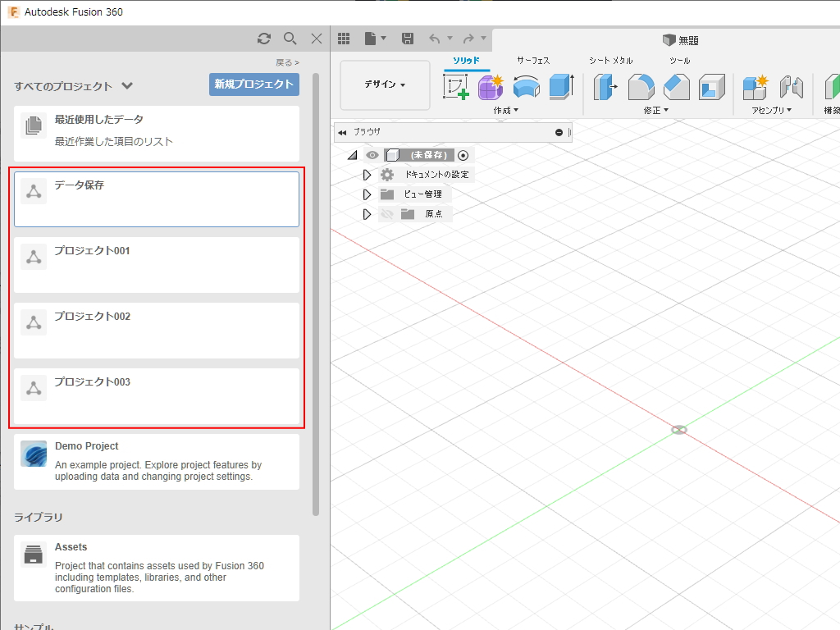Open the 作成 dropdown menu
840x630 pixels.
(505, 111)
